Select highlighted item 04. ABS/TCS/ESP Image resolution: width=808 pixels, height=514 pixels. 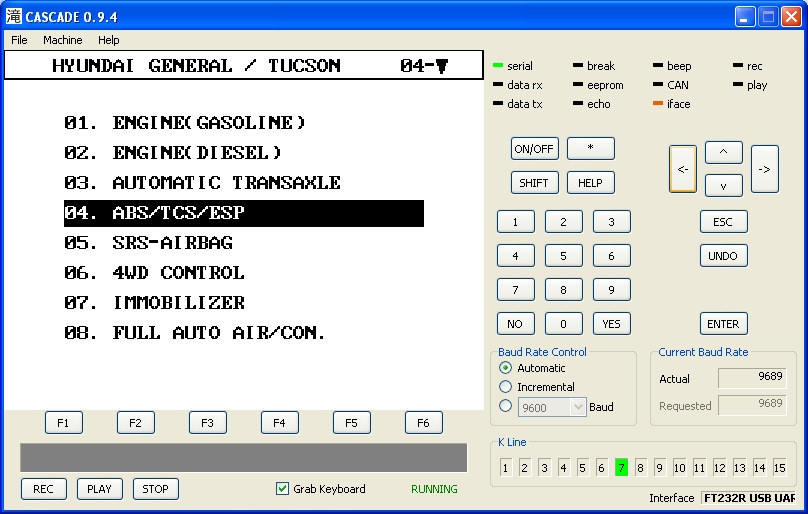(x=244, y=213)
